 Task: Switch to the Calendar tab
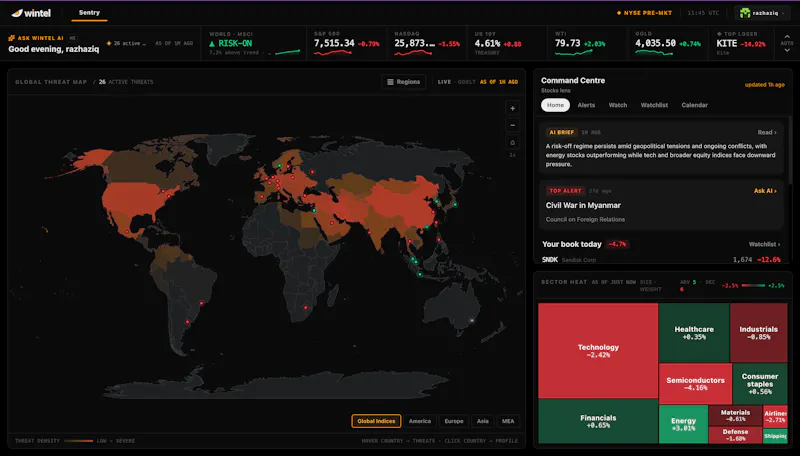[x=694, y=105]
